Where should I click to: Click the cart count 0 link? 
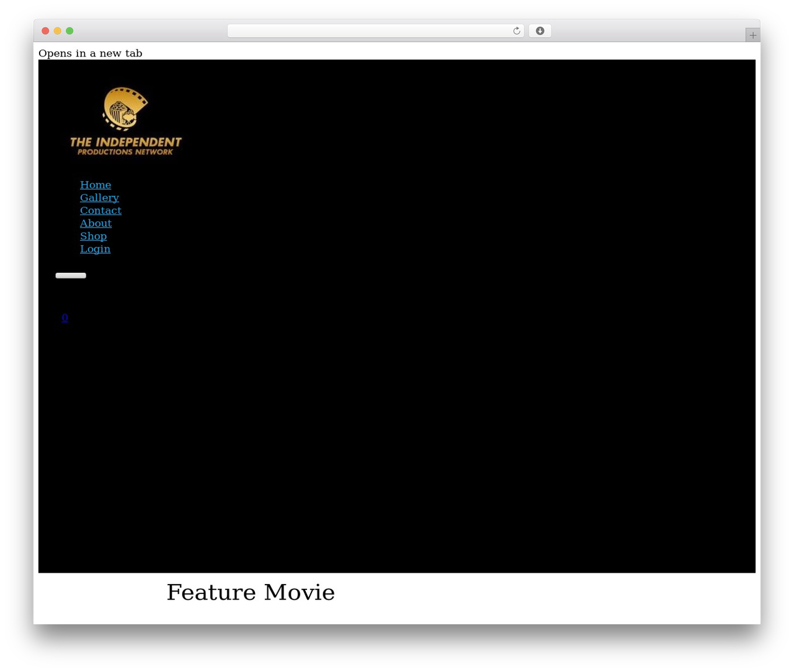[x=65, y=317]
